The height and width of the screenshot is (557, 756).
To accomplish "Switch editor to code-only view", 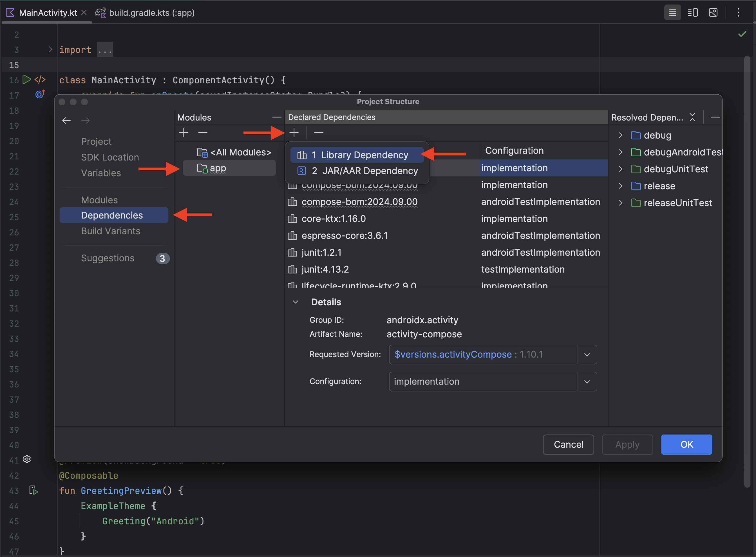I will coord(672,13).
